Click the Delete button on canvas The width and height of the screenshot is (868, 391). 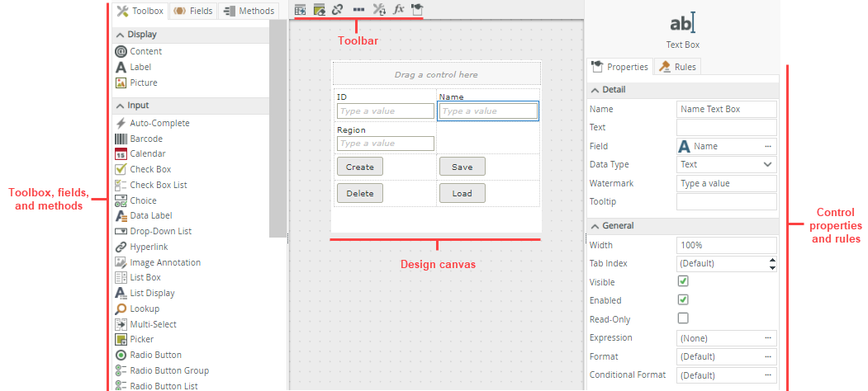[360, 193]
